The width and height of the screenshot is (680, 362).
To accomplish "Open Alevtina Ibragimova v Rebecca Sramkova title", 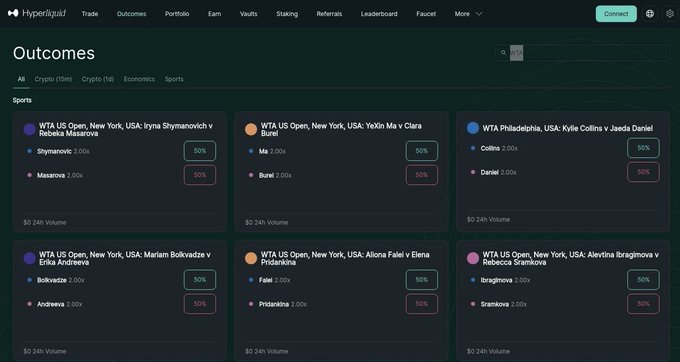I will 571,258.
